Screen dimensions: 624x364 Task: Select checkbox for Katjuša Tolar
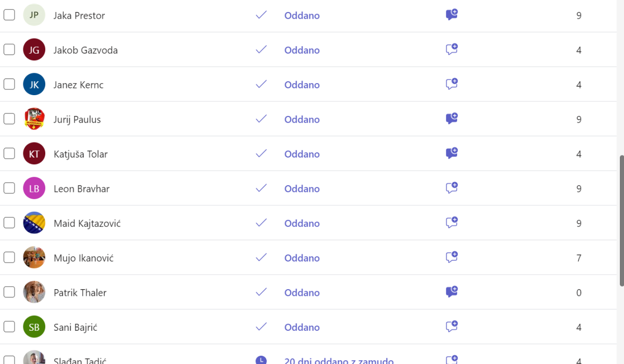pos(9,154)
